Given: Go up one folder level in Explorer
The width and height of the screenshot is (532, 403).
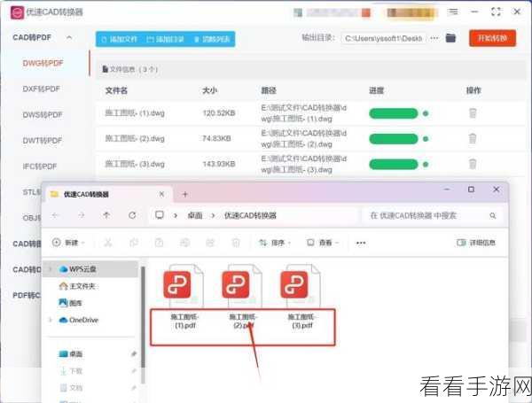Looking at the screenshot, I should (106, 215).
